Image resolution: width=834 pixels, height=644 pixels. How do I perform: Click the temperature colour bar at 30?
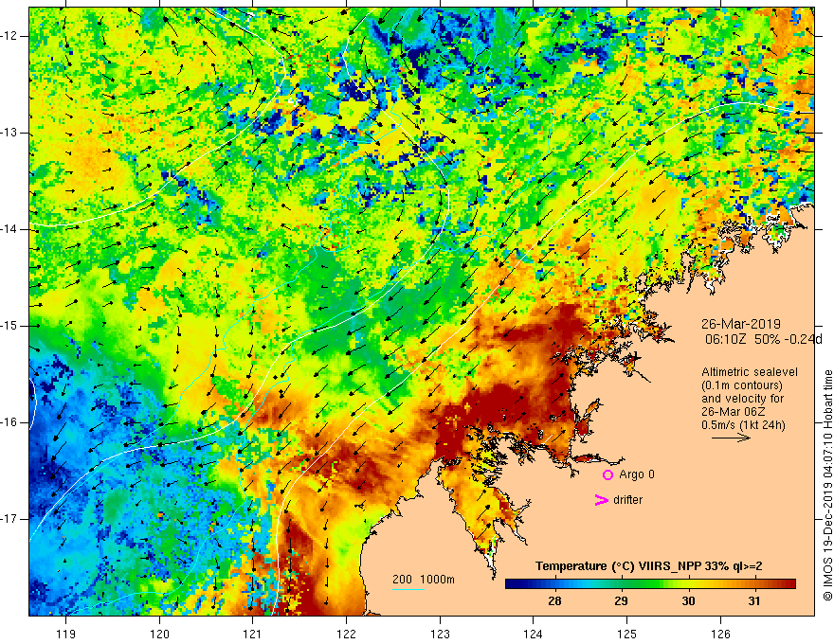pos(688,584)
